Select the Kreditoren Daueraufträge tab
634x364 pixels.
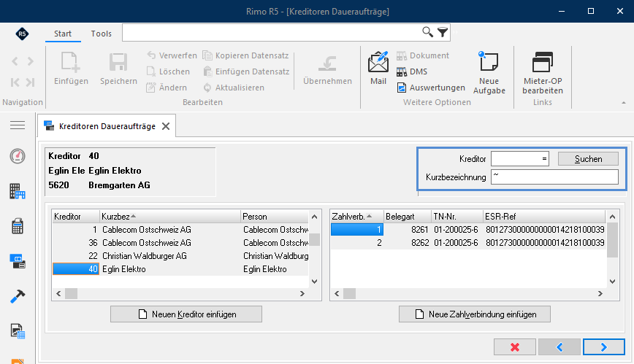tap(107, 126)
